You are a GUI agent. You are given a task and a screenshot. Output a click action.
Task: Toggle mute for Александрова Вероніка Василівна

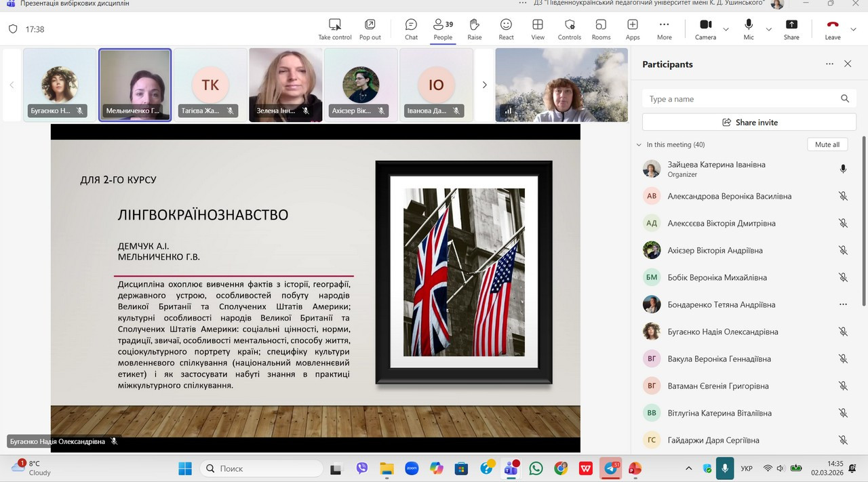(843, 196)
